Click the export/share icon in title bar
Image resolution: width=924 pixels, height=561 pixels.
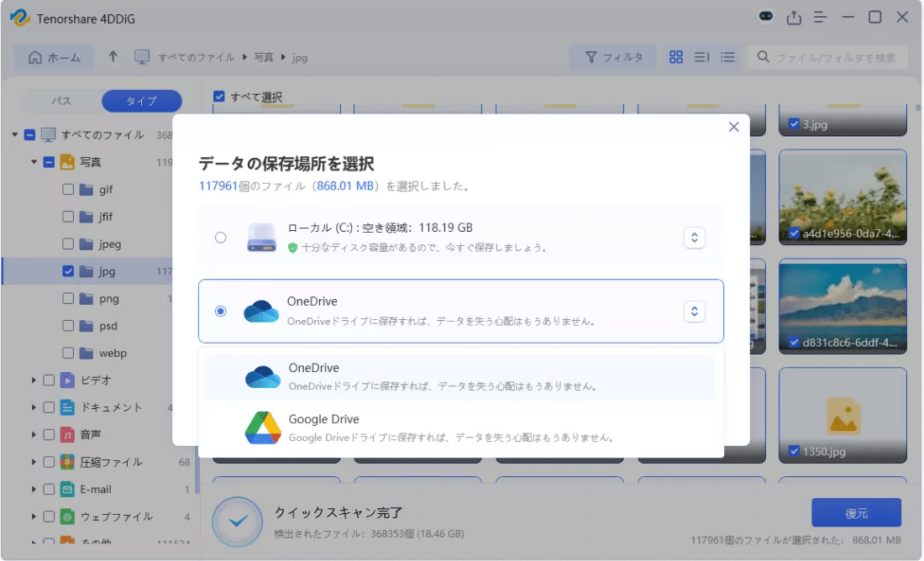[791, 17]
